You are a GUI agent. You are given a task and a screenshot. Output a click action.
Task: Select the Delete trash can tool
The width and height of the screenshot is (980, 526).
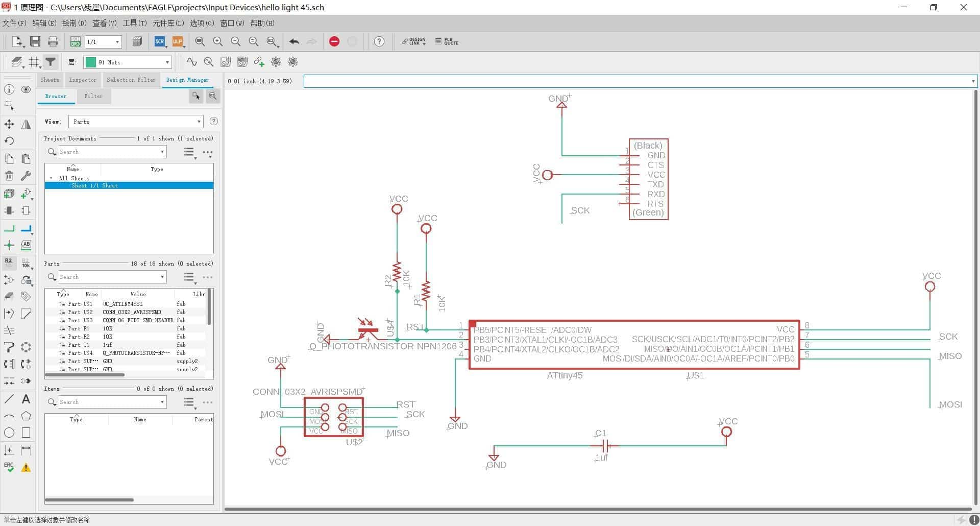[x=9, y=176]
